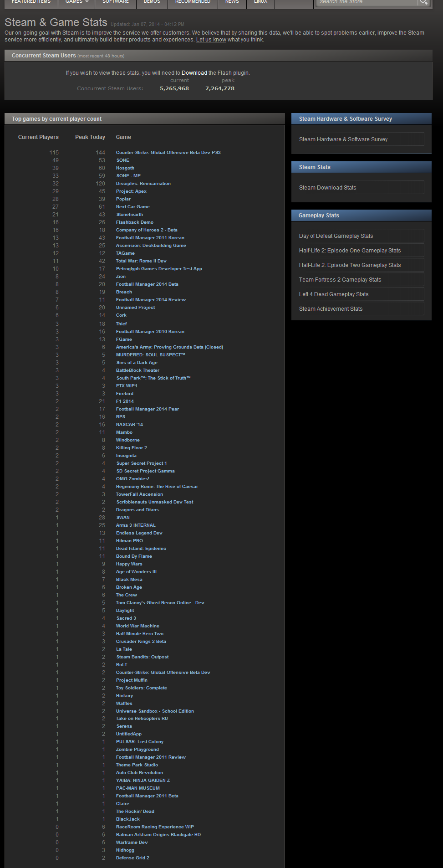This screenshot has width=443, height=868.
Task: Click the search the store field
Action: [x=367, y=2]
